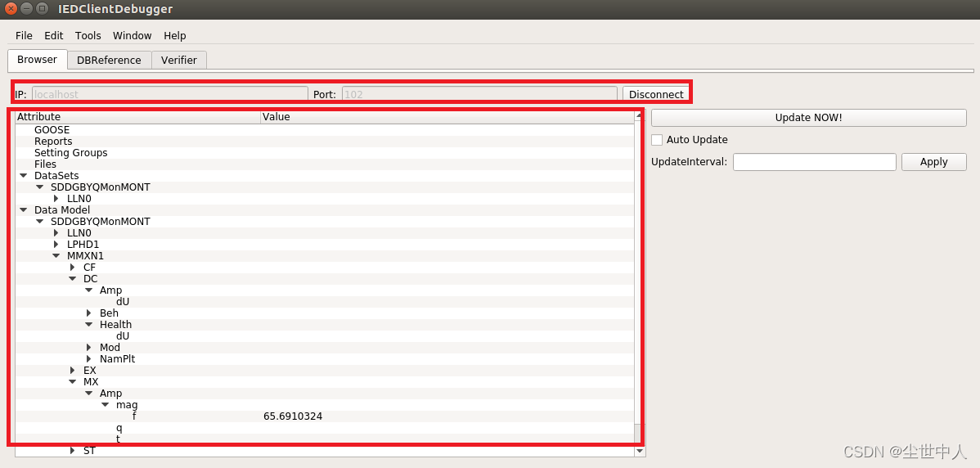980x468 pixels.
Task: Maximize the IEDClientDebugger window
Action: (41, 9)
